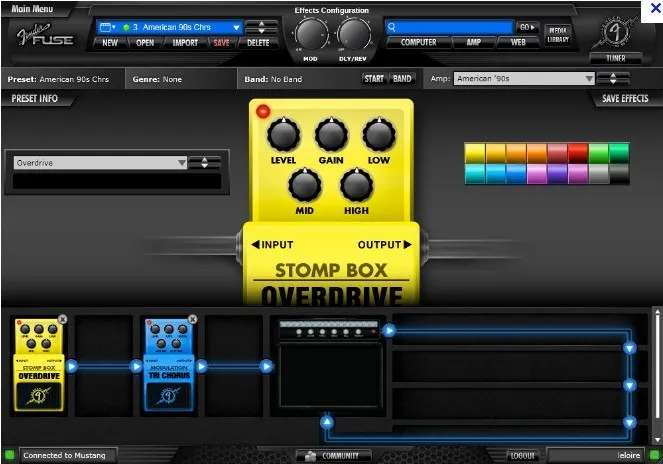Expand the American 90s Chrs preset dropdown

coord(236,27)
